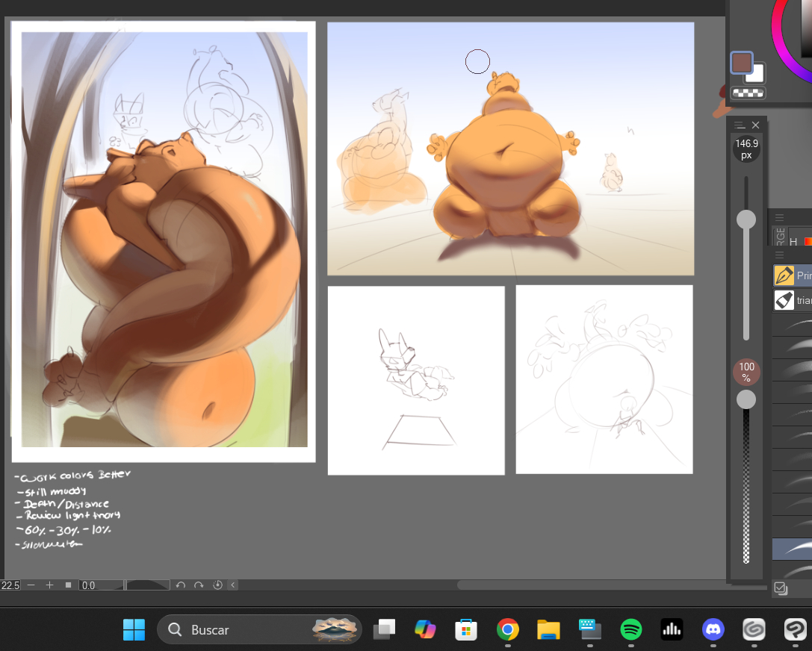The width and height of the screenshot is (812, 651).
Task: Select the main drawing color swatch
Action: coord(741,63)
